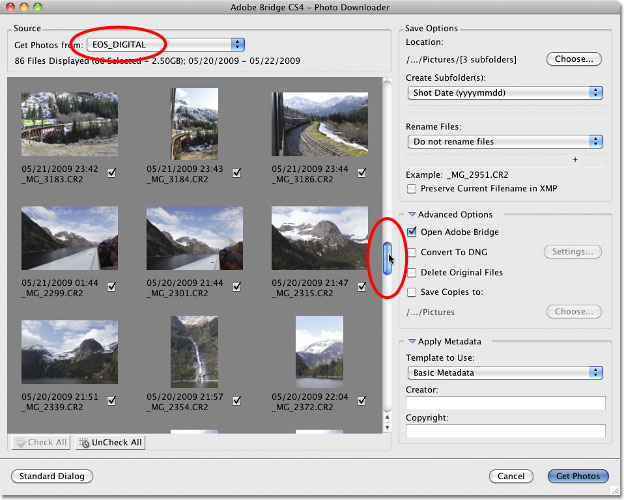Image resolution: width=624 pixels, height=500 pixels.
Task: Click the Check All button
Action: [x=41, y=442]
